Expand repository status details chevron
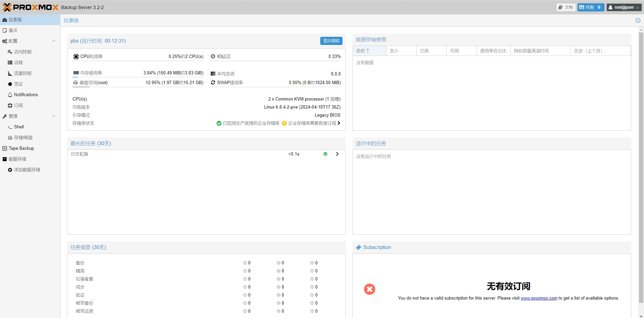This screenshot has height=318, width=644. point(339,123)
